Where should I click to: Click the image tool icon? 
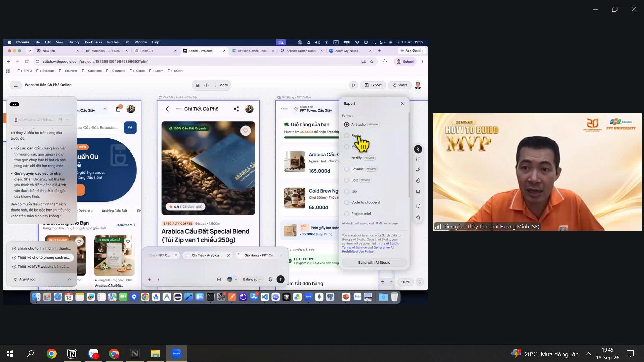(418, 192)
